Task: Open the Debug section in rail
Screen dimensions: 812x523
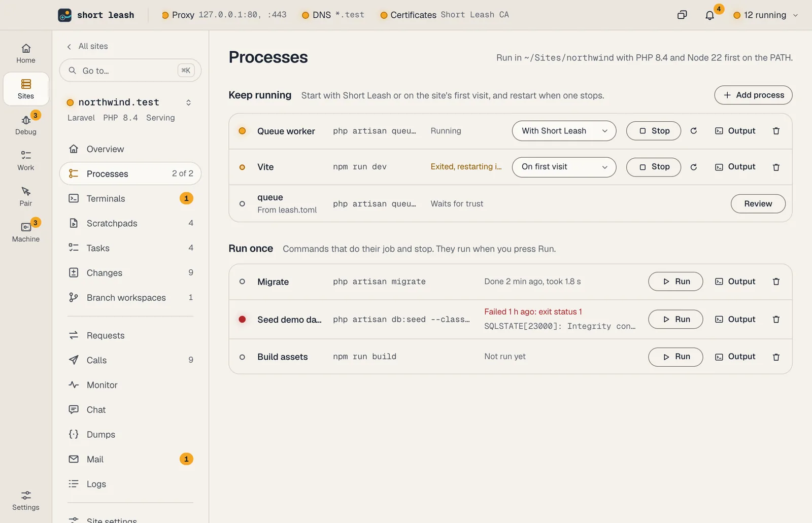Action: click(26, 124)
